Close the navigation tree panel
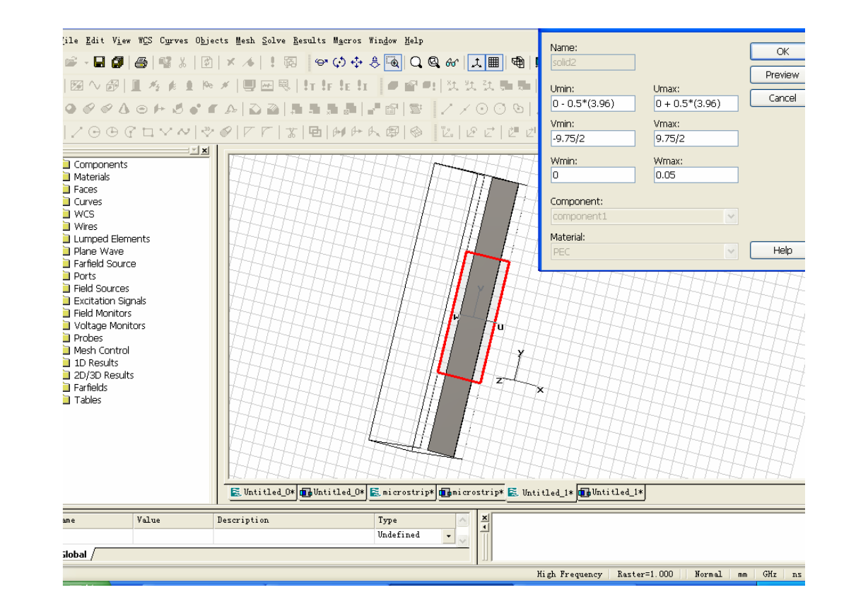 coord(205,151)
